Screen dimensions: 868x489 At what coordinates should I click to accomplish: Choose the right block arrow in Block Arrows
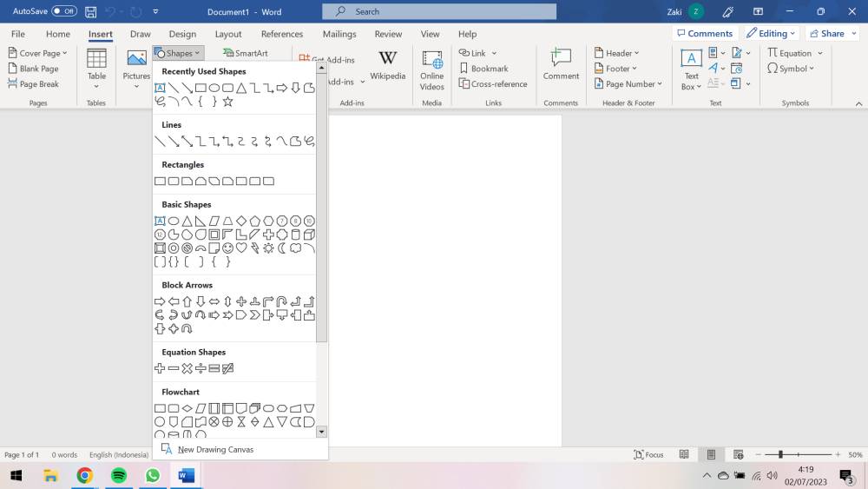[x=160, y=301]
